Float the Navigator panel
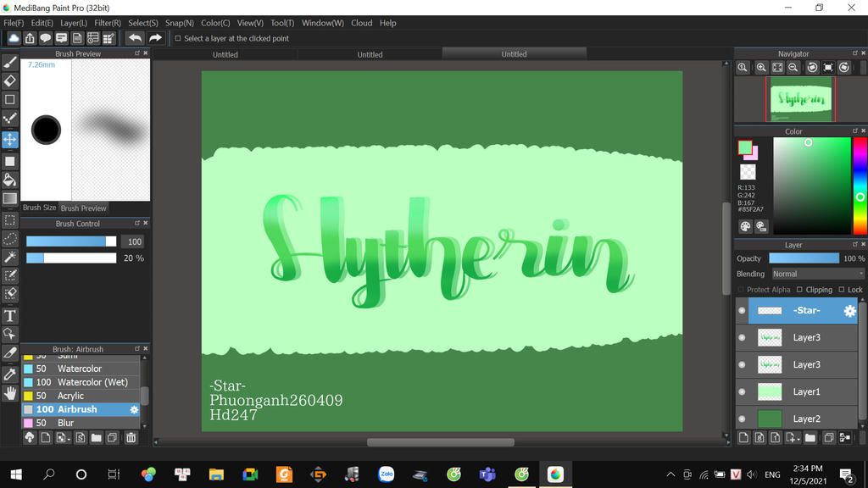The height and width of the screenshot is (488, 868). click(x=854, y=53)
